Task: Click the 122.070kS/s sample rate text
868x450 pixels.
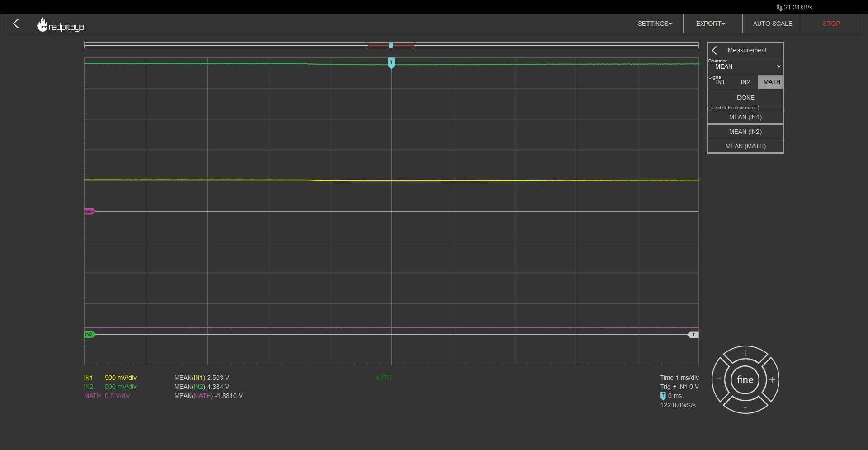Action: pyautogui.click(x=678, y=405)
